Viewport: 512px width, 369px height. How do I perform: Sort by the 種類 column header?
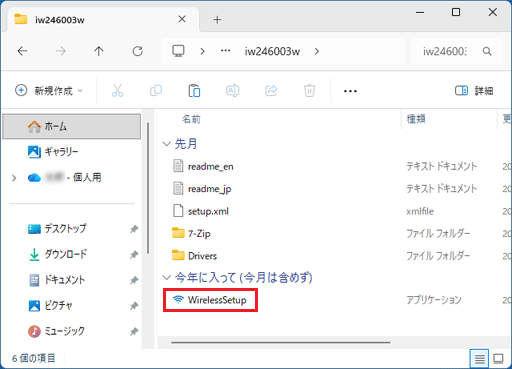[416, 119]
